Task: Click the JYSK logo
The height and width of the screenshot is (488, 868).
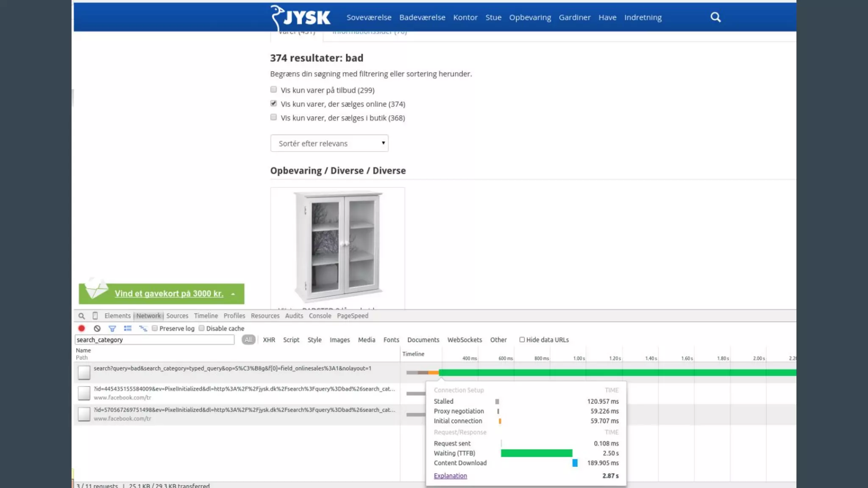Action: 301,18
